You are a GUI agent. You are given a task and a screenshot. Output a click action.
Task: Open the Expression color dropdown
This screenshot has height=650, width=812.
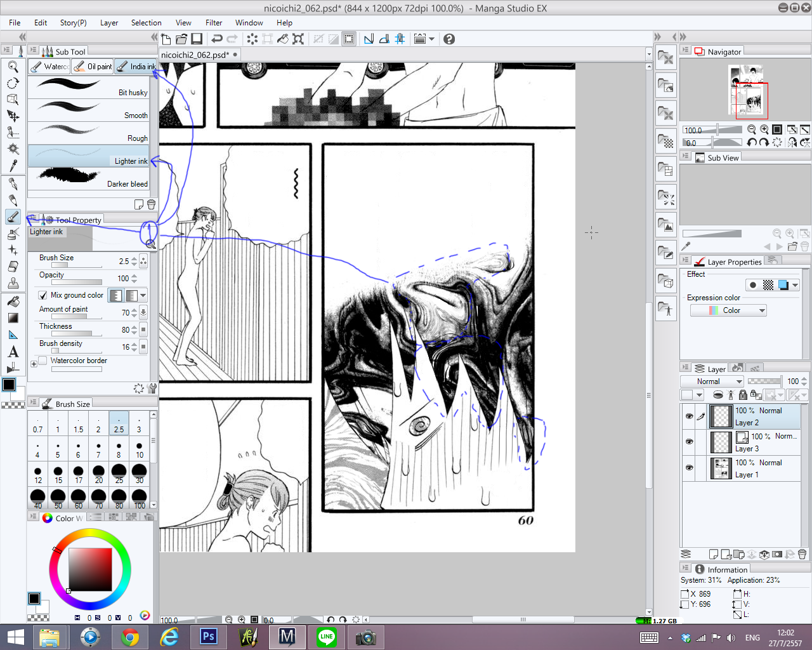pyautogui.click(x=728, y=310)
